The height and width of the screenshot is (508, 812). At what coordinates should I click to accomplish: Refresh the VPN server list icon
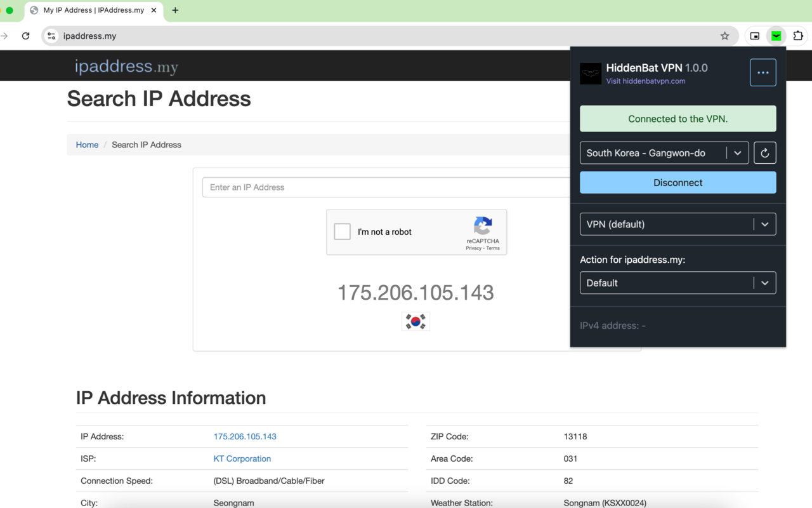coord(764,153)
